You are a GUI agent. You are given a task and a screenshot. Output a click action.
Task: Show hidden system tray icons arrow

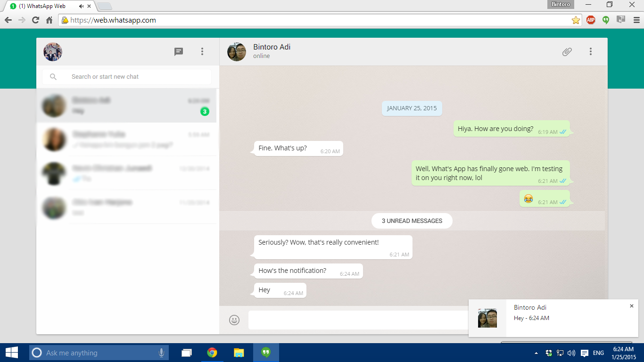[536, 353]
